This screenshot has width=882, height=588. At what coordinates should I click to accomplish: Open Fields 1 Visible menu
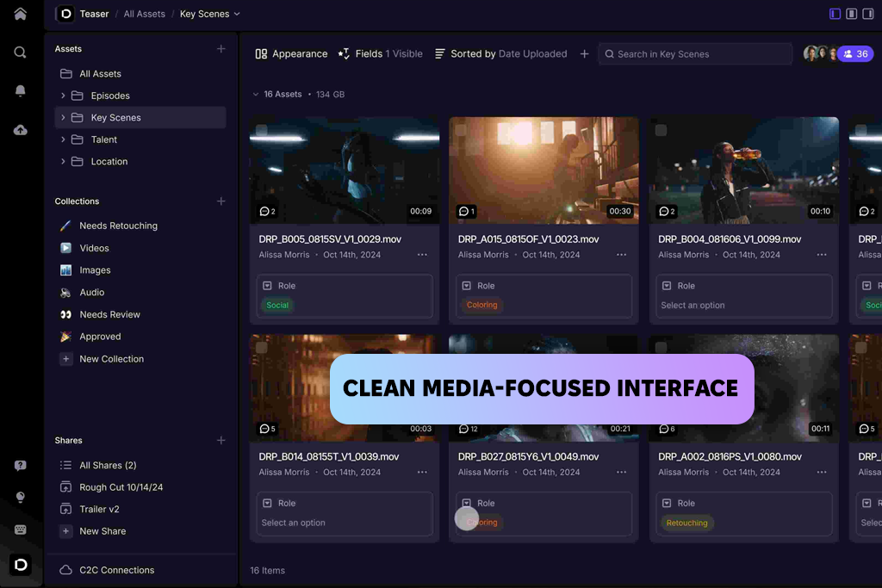(x=380, y=54)
